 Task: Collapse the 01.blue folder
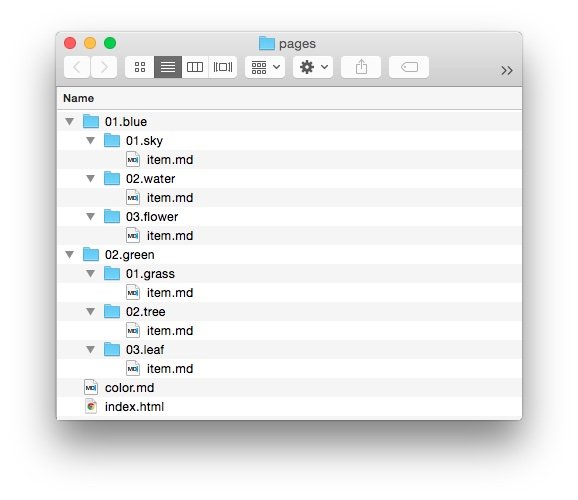point(69,121)
